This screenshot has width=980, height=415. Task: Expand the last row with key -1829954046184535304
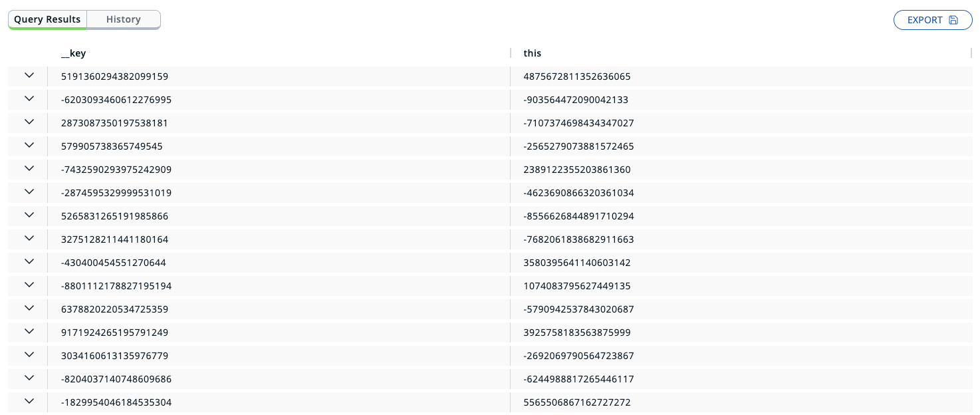pos(29,402)
